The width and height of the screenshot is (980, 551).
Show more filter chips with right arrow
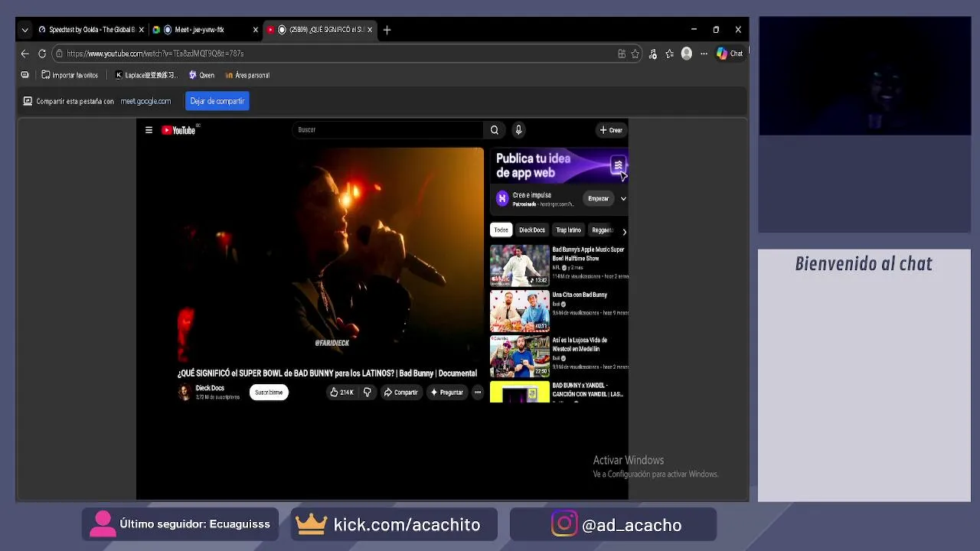[624, 231]
